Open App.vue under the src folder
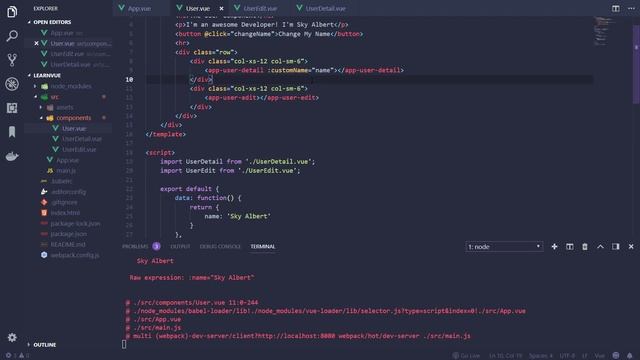Screen dimensions: 640x360 point(68,160)
